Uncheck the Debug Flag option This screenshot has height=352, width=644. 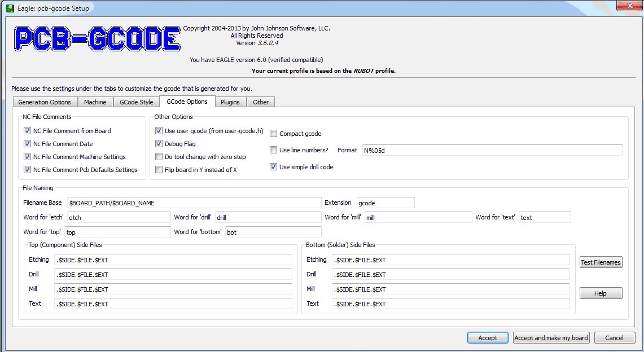tap(159, 144)
